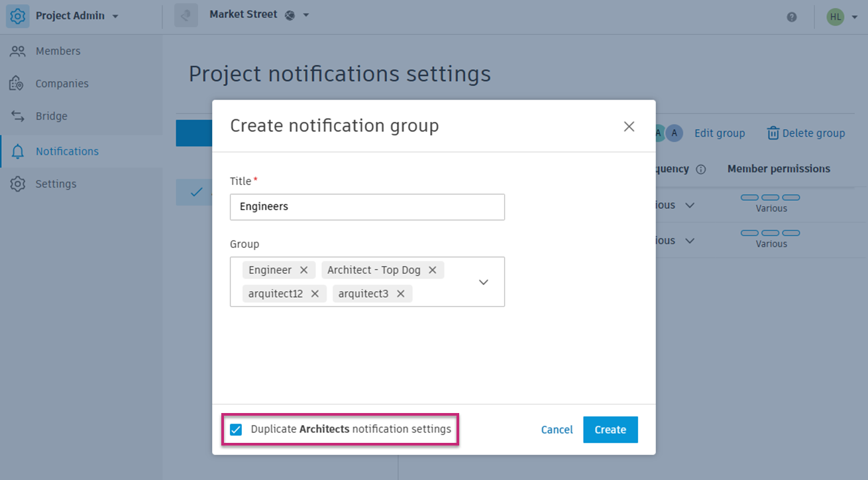Open the Bridge panel

pos(56,115)
